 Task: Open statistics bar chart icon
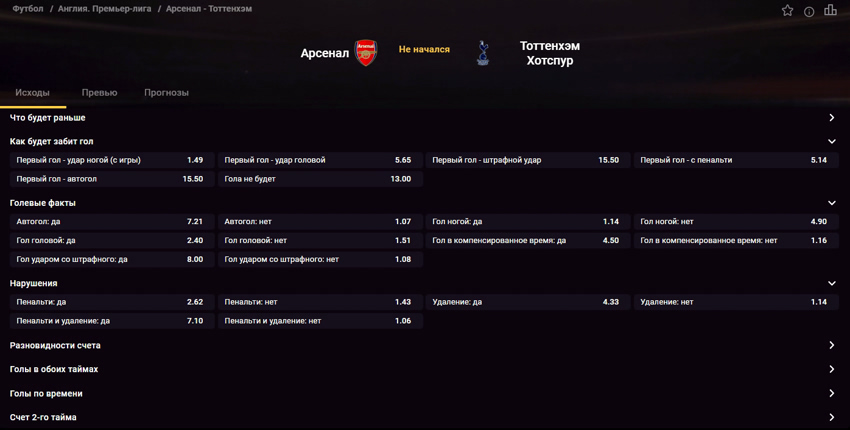click(x=830, y=10)
